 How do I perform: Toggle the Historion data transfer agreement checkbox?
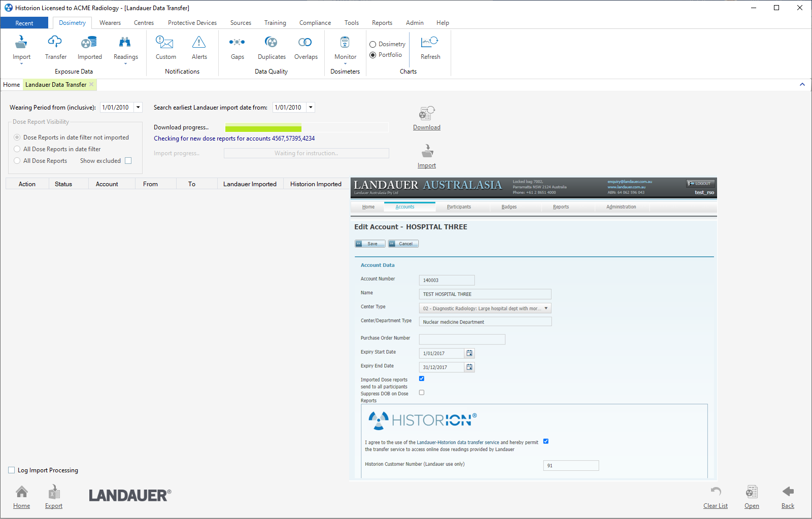(546, 441)
